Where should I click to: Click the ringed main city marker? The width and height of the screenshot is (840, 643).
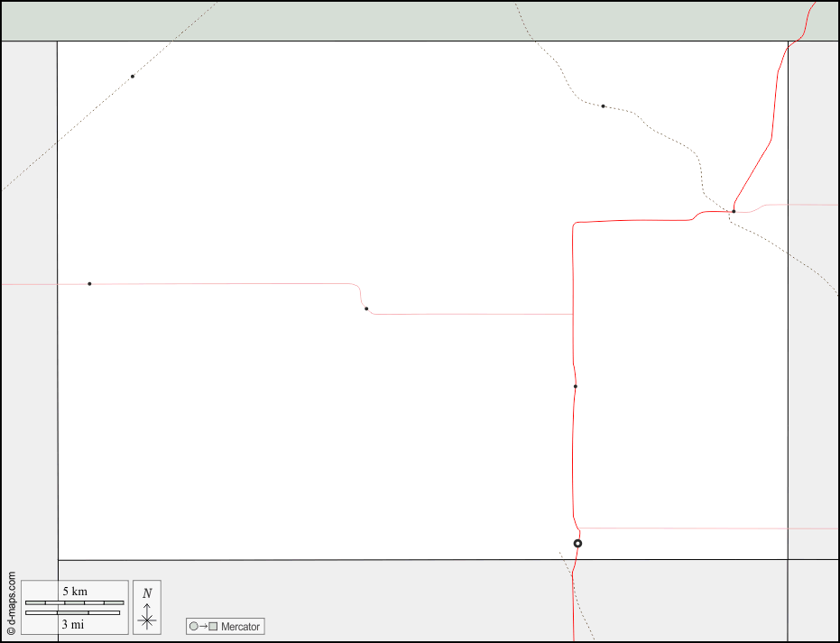click(577, 543)
